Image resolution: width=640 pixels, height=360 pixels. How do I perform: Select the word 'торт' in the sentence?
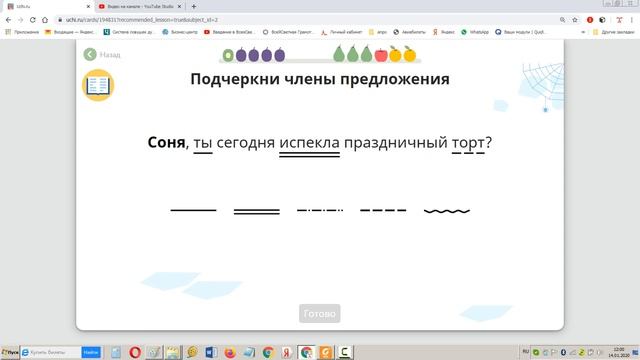coord(468,143)
